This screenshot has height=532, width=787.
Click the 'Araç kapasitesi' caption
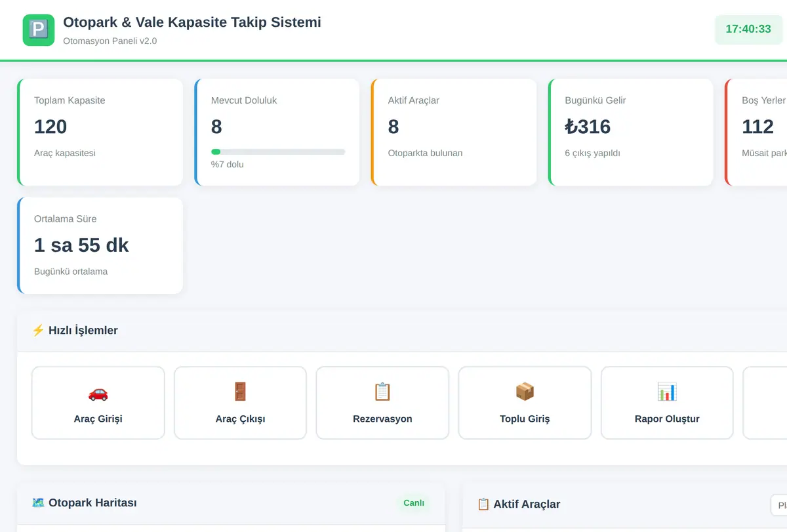pos(65,153)
